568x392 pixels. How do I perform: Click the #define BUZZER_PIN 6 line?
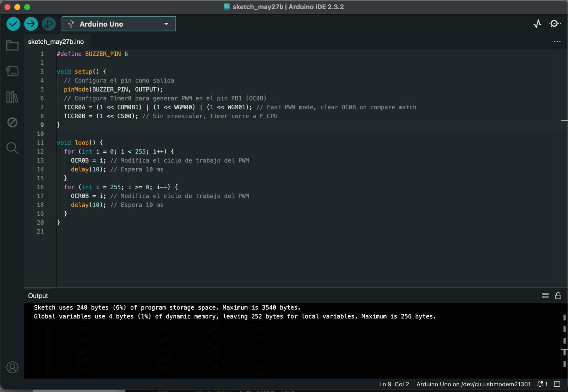click(x=92, y=54)
